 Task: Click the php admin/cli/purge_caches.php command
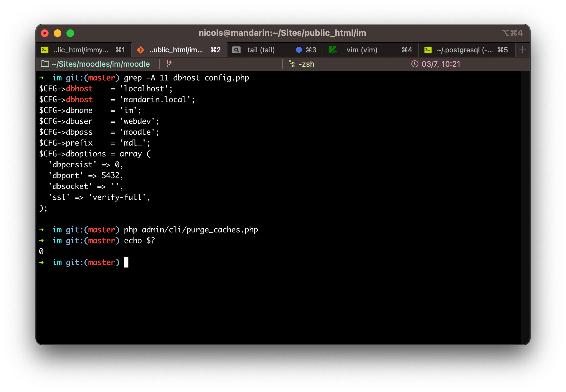pos(191,230)
